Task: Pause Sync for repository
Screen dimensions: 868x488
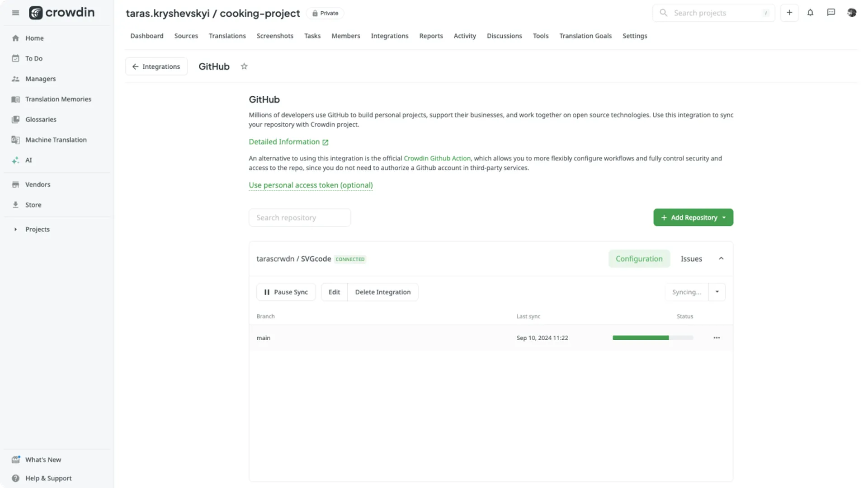Action: 286,292
